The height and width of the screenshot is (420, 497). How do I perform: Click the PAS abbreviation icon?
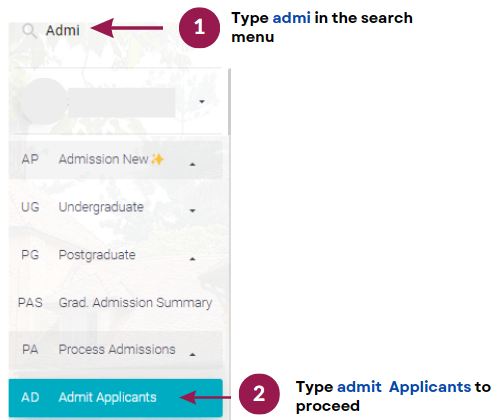[x=30, y=303]
